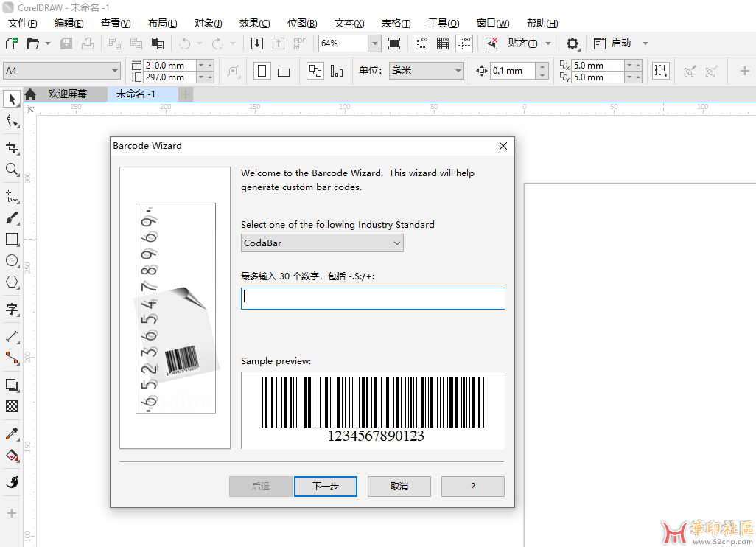Image resolution: width=756 pixels, height=547 pixels.
Task: Select the Artistic Media brush tool
Action: pyautogui.click(x=12, y=218)
